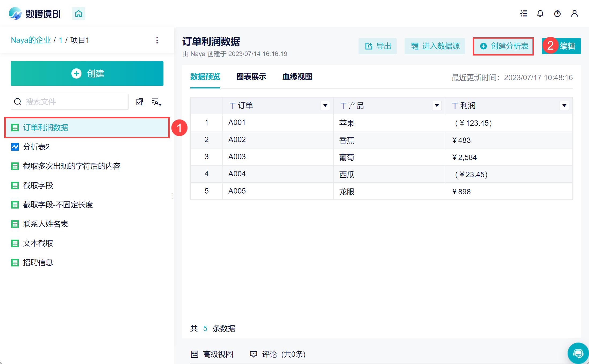Click the home icon in top bar
589x364 pixels.
[x=78, y=13]
